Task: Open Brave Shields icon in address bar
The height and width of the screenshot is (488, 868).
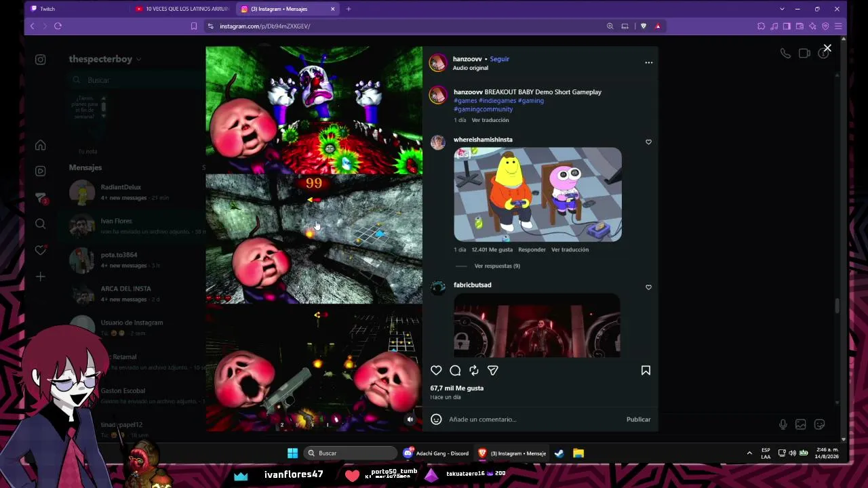Action: [644, 26]
